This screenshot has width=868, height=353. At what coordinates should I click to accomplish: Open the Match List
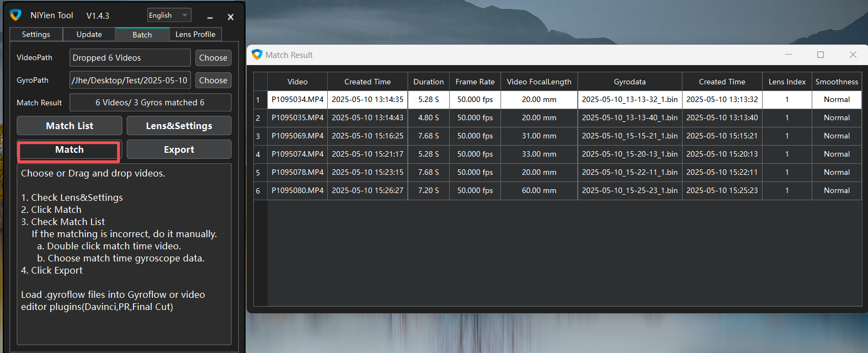70,126
